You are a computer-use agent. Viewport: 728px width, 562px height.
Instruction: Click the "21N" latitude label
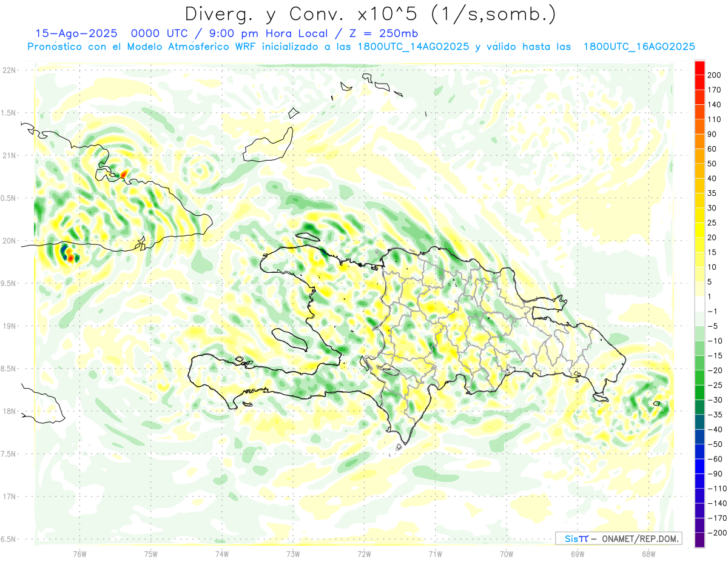(x=8, y=156)
